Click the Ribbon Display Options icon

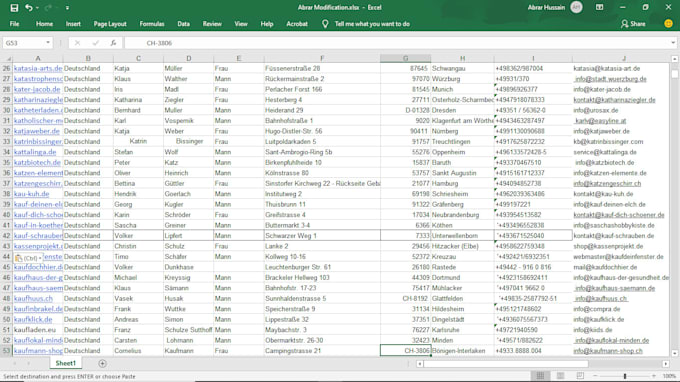599,7
